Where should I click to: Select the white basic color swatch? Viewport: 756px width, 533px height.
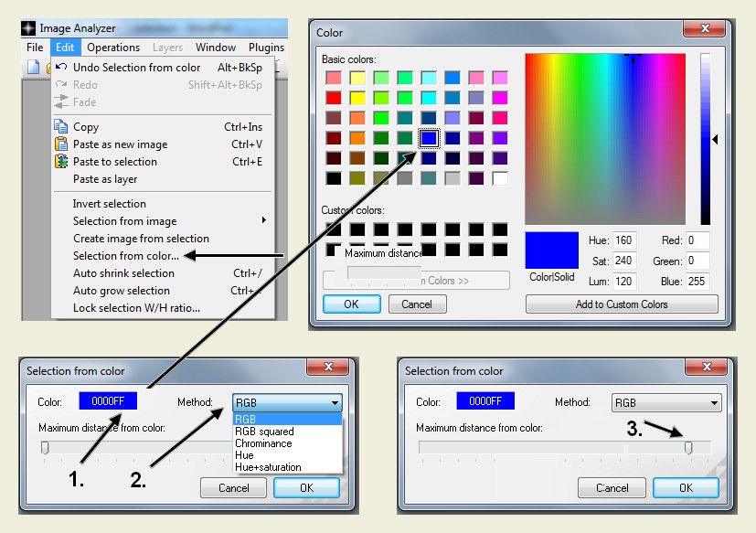(x=499, y=178)
